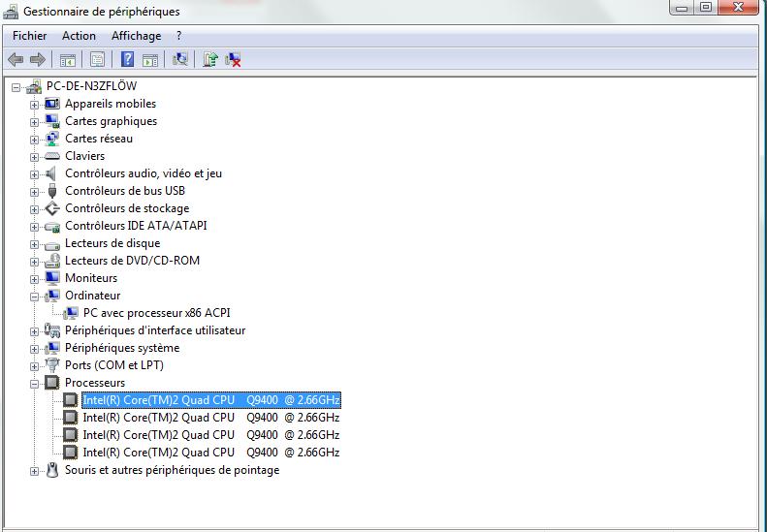Click the uninstall device icon with red X
Screen dimensions: 767x532
[233, 60]
